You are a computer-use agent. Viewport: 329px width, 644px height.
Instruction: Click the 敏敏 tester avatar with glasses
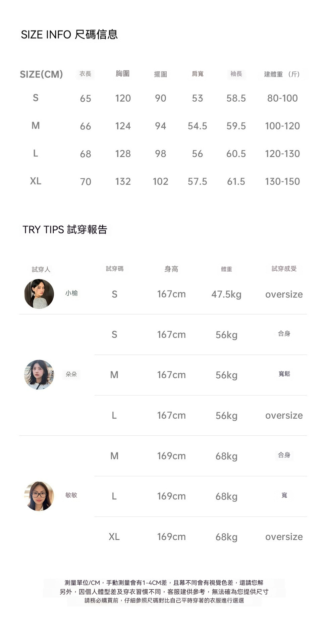tap(39, 496)
